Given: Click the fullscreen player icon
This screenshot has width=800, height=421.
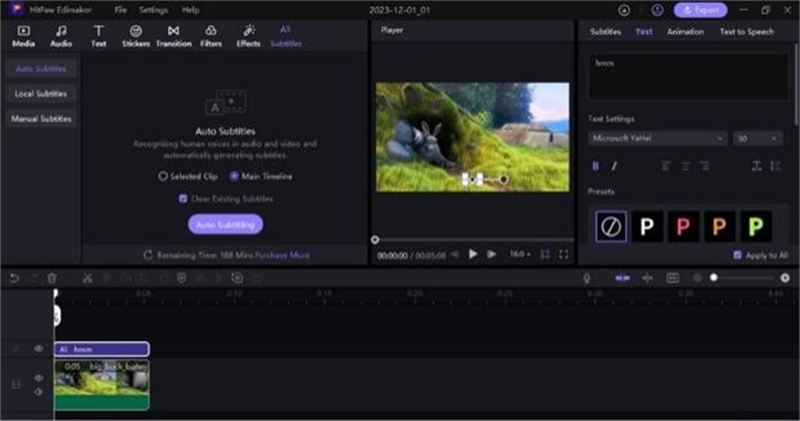Looking at the screenshot, I should point(563,254).
